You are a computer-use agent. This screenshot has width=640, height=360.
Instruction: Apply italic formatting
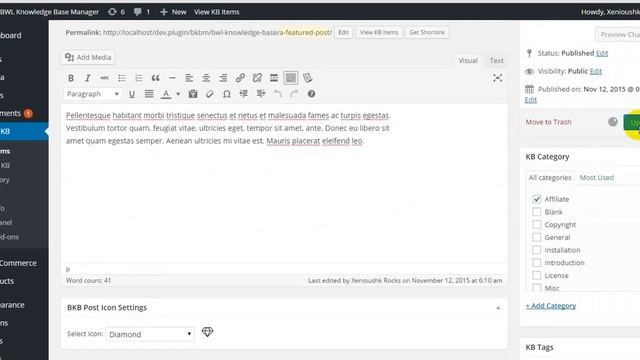pyautogui.click(x=87, y=78)
